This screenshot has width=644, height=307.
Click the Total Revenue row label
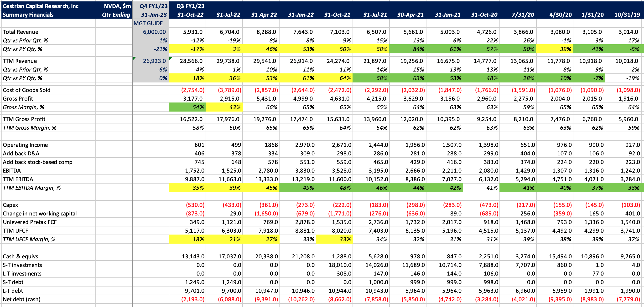(21, 32)
